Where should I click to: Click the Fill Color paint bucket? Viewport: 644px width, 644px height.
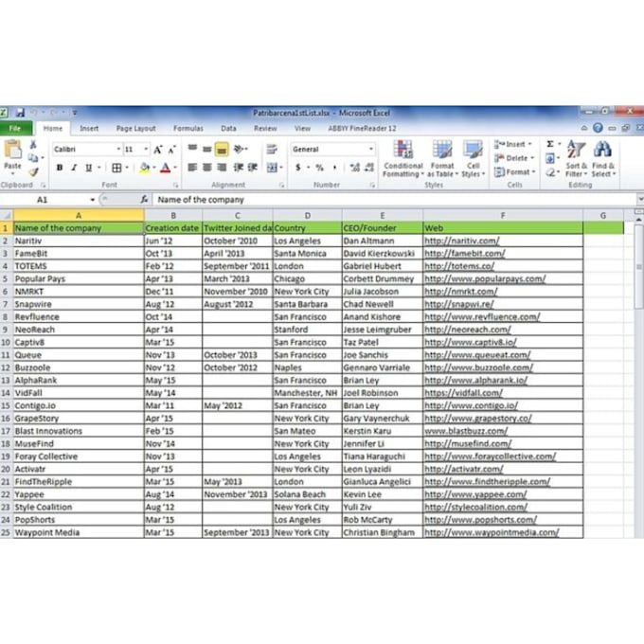pos(145,168)
